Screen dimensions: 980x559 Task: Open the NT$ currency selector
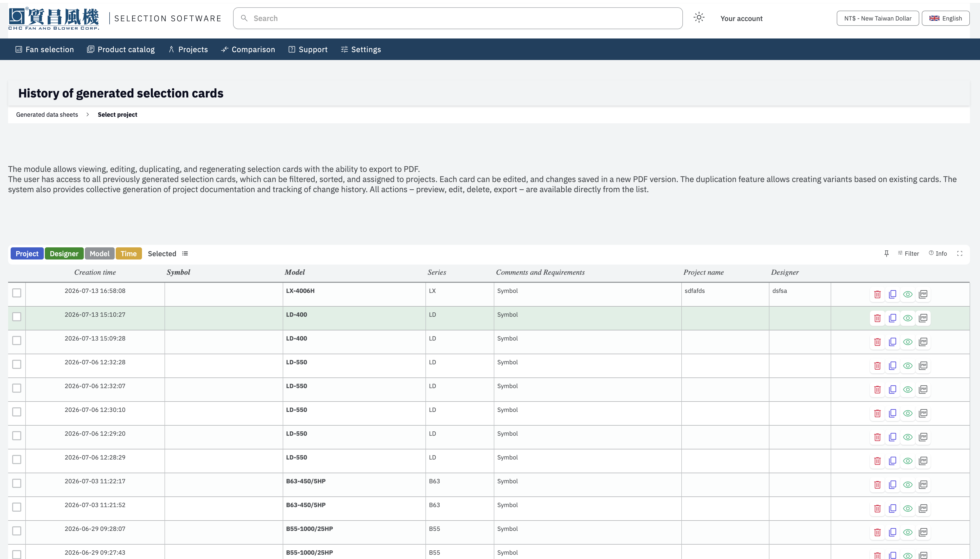[877, 18]
